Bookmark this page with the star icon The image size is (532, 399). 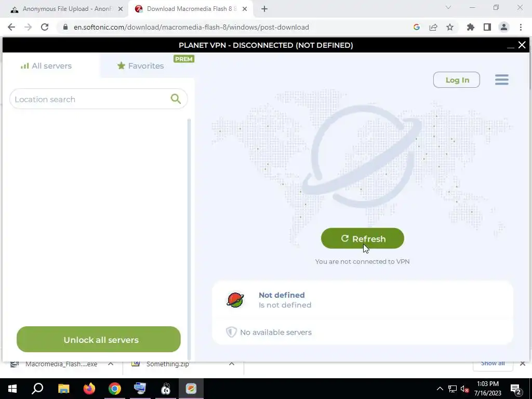[x=450, y=27]
